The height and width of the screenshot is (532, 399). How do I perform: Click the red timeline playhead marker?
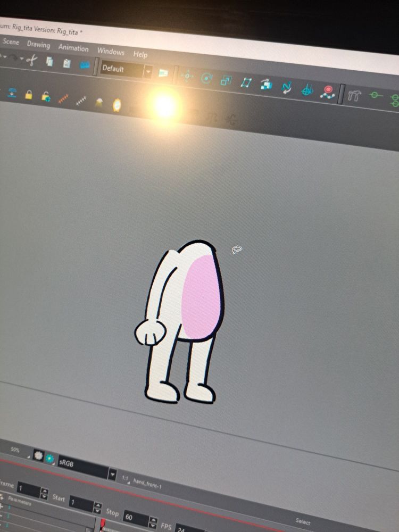[x=103, y=524]
